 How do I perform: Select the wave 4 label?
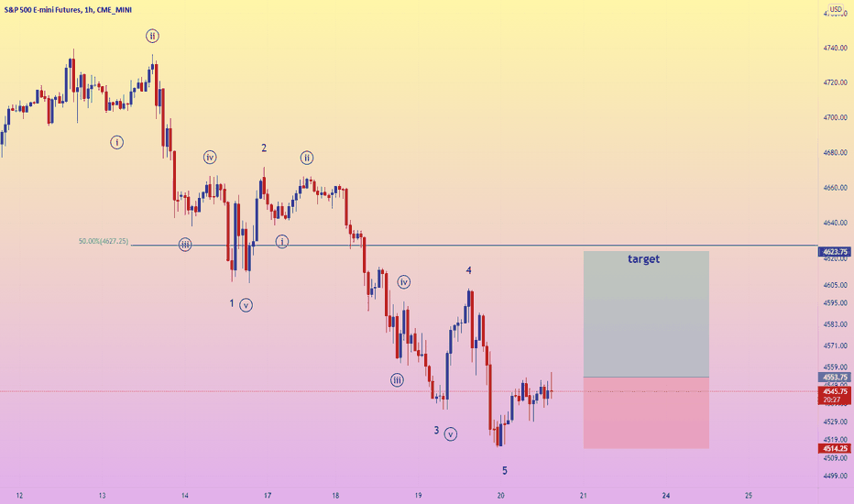pyautogui.click(x=468, y=270)
